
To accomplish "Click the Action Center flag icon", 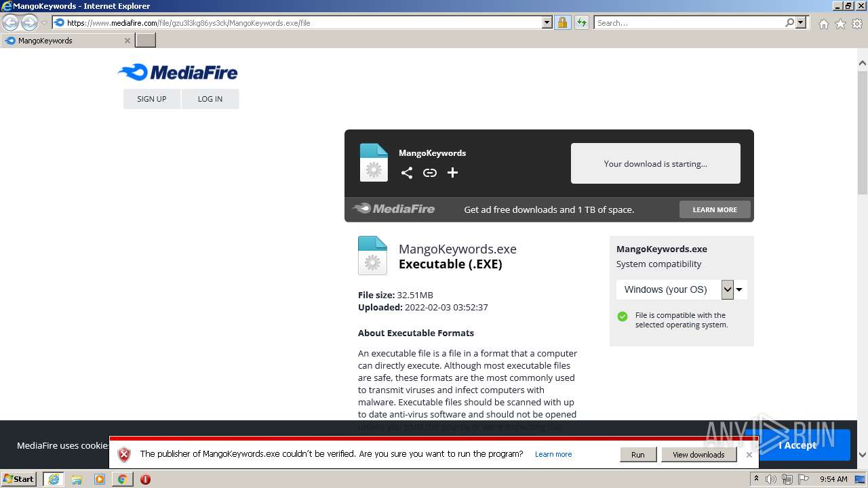I will coord(804,479).
